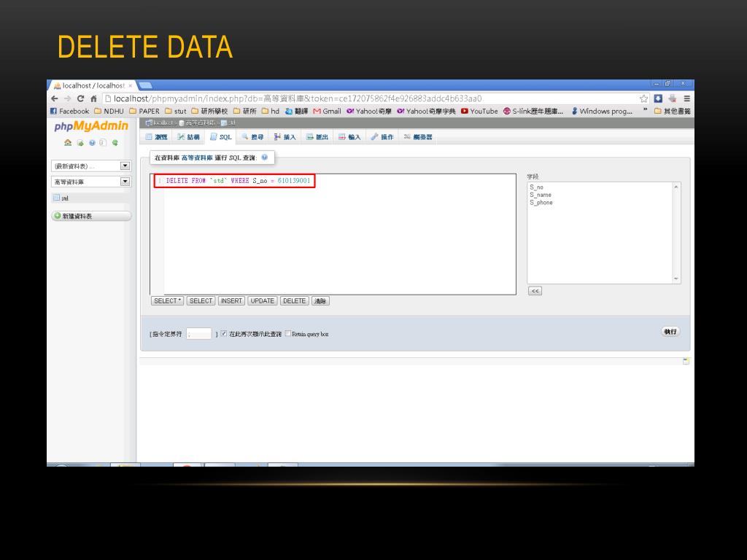Image resolution: width=747 pixels, height=560 pixels.
Task: Open the hd bookmark folder
Action: [x=270, y=111]
